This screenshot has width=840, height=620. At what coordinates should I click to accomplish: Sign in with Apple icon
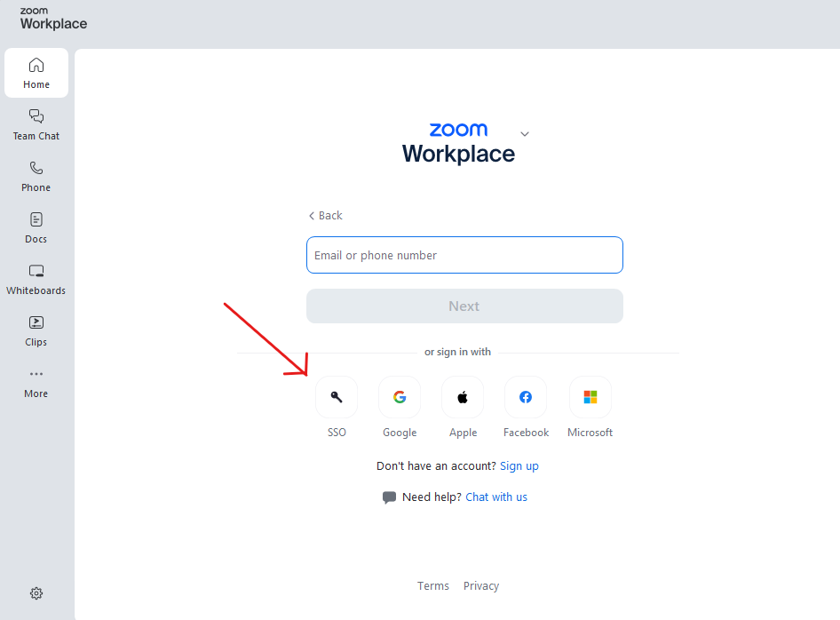463,397
